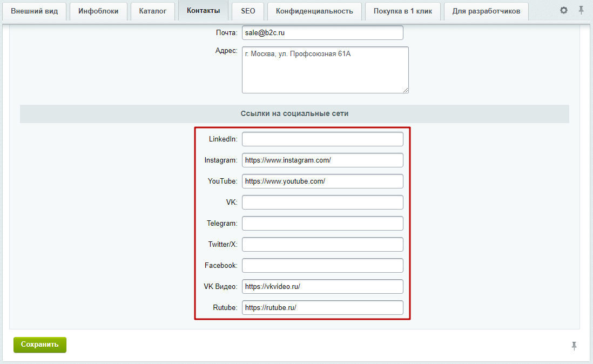Screen dimensions: 593x364
Task: Select the Facebook link field
Action: 322,265
